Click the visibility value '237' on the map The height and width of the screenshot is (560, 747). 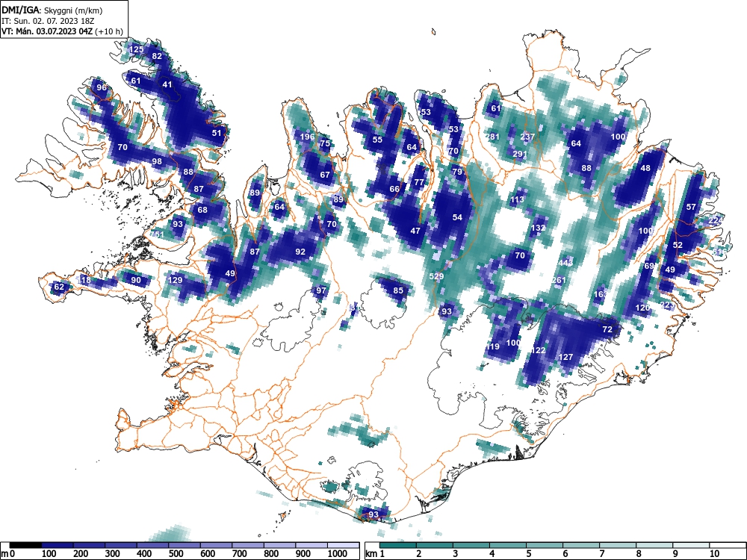[527, 137]
